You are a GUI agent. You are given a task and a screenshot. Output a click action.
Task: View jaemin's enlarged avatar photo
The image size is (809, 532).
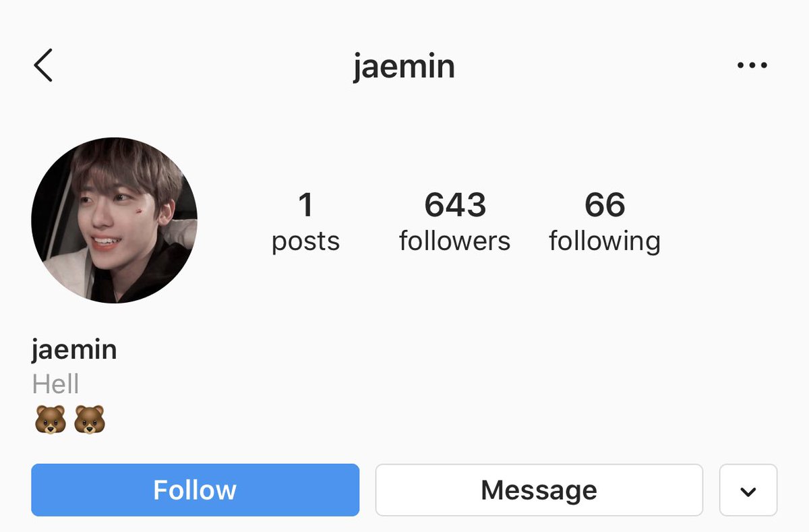(115, 220)
